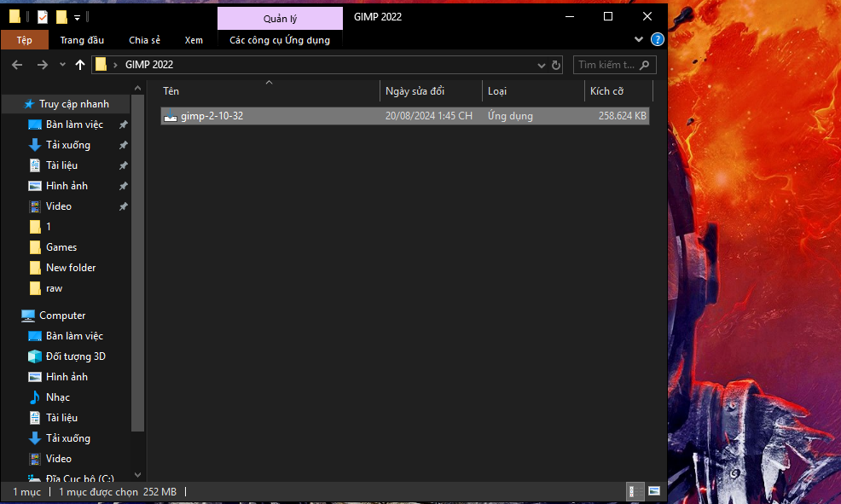Open the Customize Quick Access Toolbar dropdown

(x=78, y=17)
